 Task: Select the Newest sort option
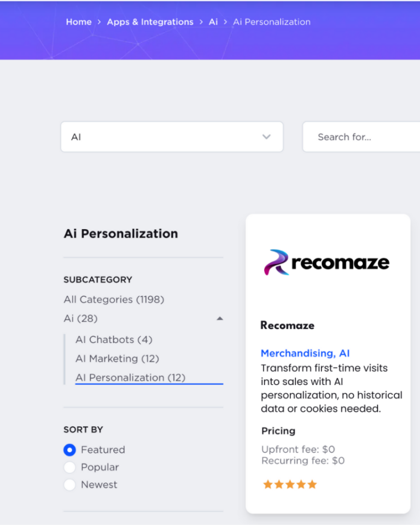(69, 485)
